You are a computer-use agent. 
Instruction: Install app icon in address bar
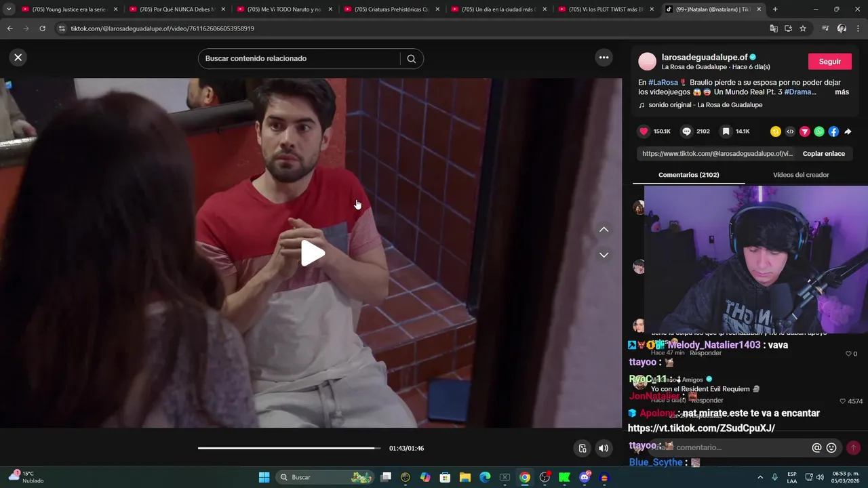788,28
